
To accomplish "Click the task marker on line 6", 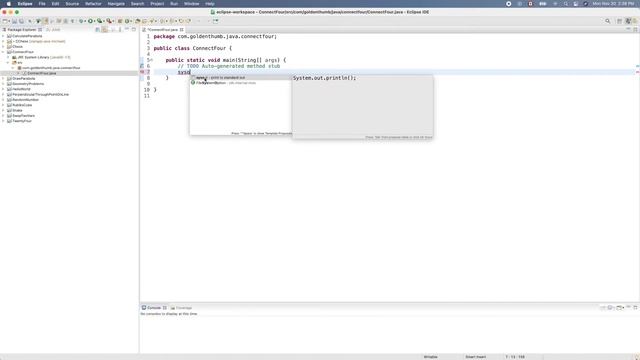I will (x=142, y=66).
